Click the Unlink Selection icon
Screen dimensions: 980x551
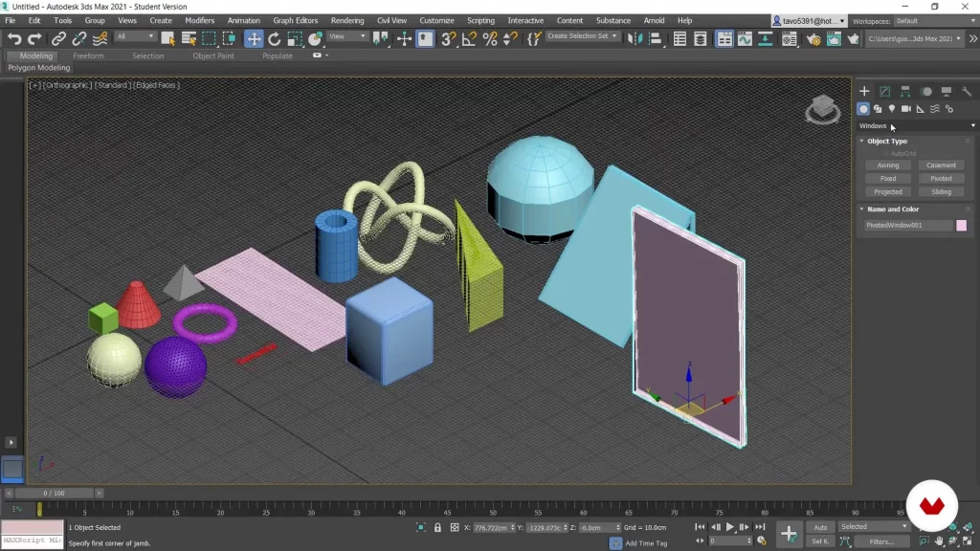click(x=78, y=38)
